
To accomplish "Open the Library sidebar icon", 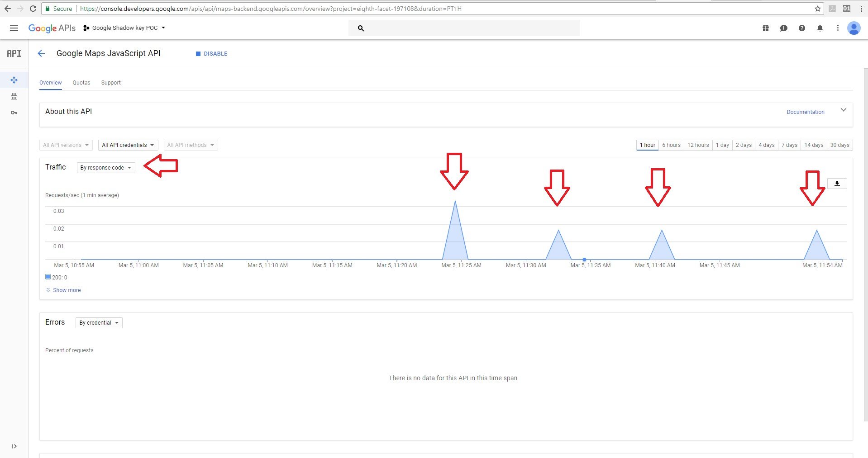I will [x=14, y=96].
